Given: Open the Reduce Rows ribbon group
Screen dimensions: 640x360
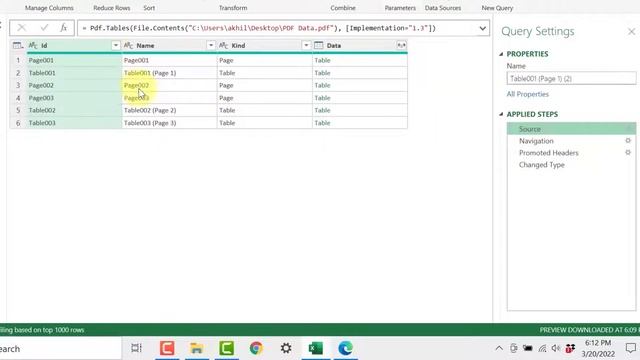Looking at the screenshot, I should click(x=112, y=8).
